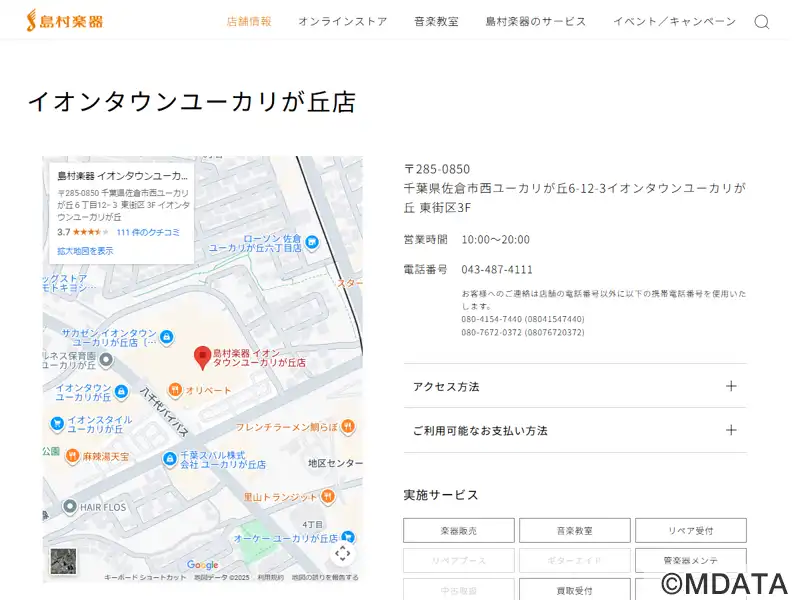Expand ご利用可能なお支払い方法 plus icon
800x600 pixels.
point(731,430)
